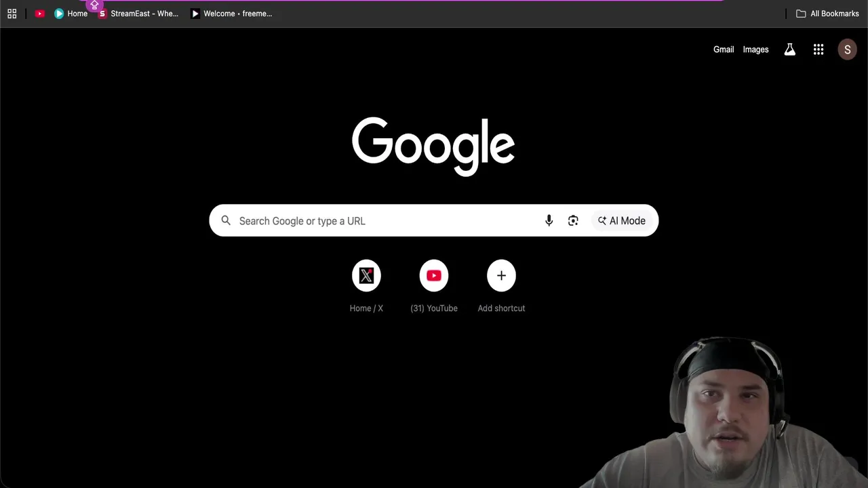
Task: Search by image with Lens icon
Action: (x=573, y=221)
